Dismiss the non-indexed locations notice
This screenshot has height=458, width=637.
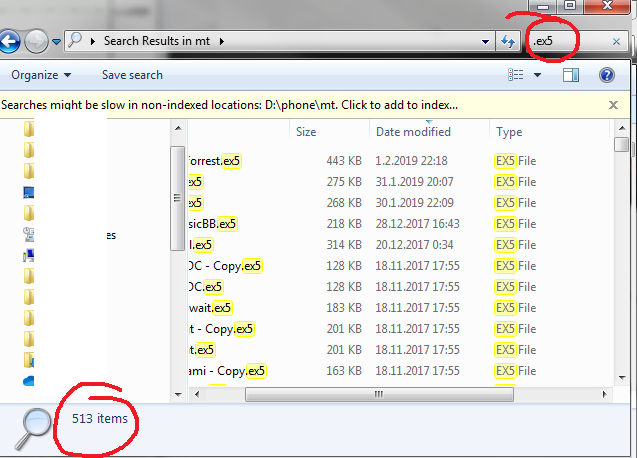(x=613, y=105)
